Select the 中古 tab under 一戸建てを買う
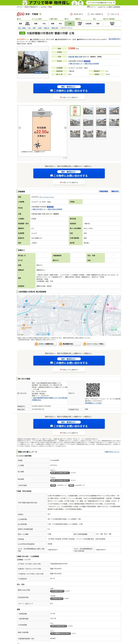 point(60,24)
